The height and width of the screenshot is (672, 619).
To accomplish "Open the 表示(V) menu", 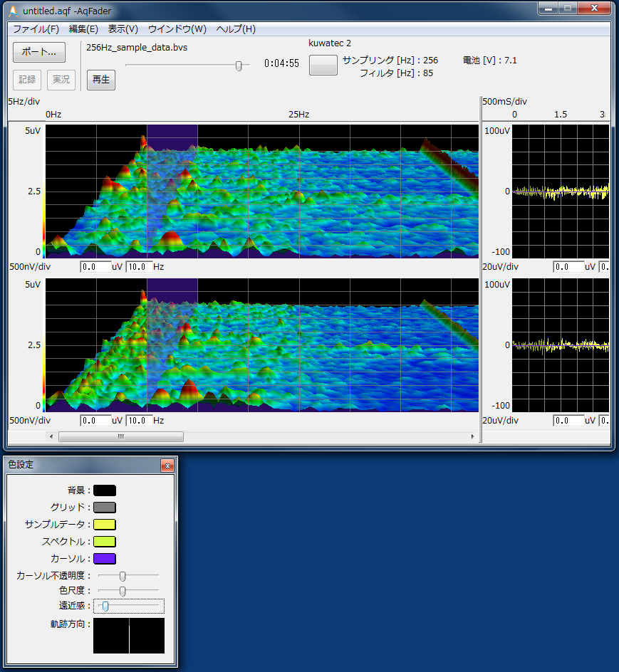I will [123, 29].
